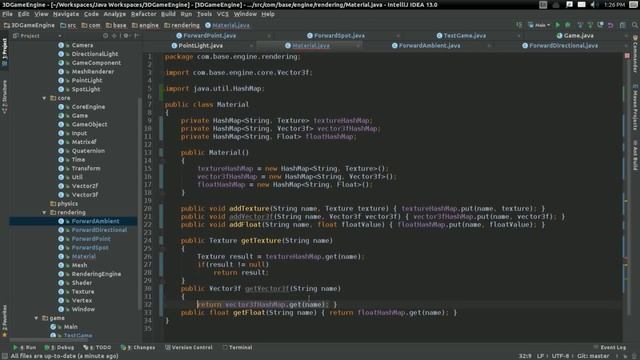Change UTF-8 file encoding in status bar
Screen dimensions: 640x360
click(560, 356)
